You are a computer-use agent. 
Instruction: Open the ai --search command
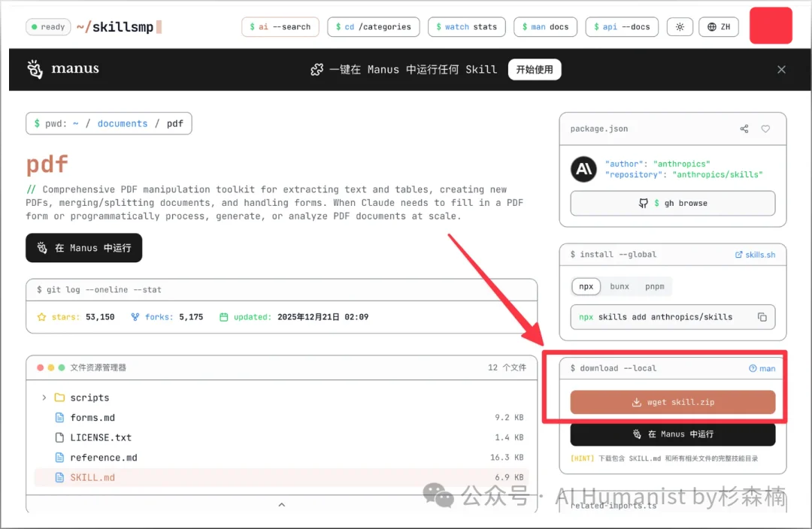[280, 27]
